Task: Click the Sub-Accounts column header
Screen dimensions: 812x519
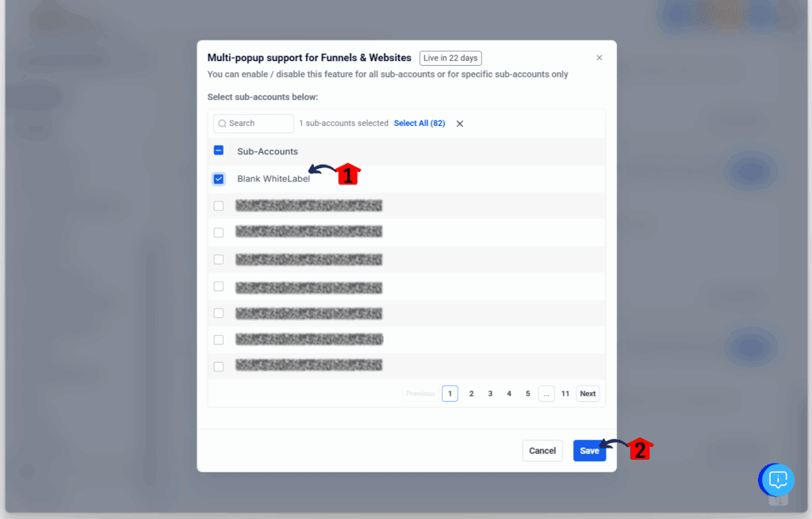Action: [x=267, y=151]
